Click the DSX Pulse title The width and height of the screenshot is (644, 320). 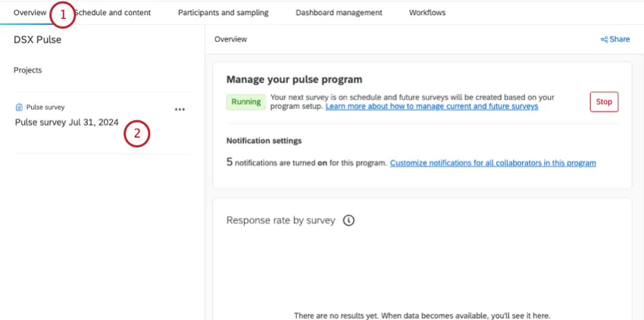click(37, 40)
